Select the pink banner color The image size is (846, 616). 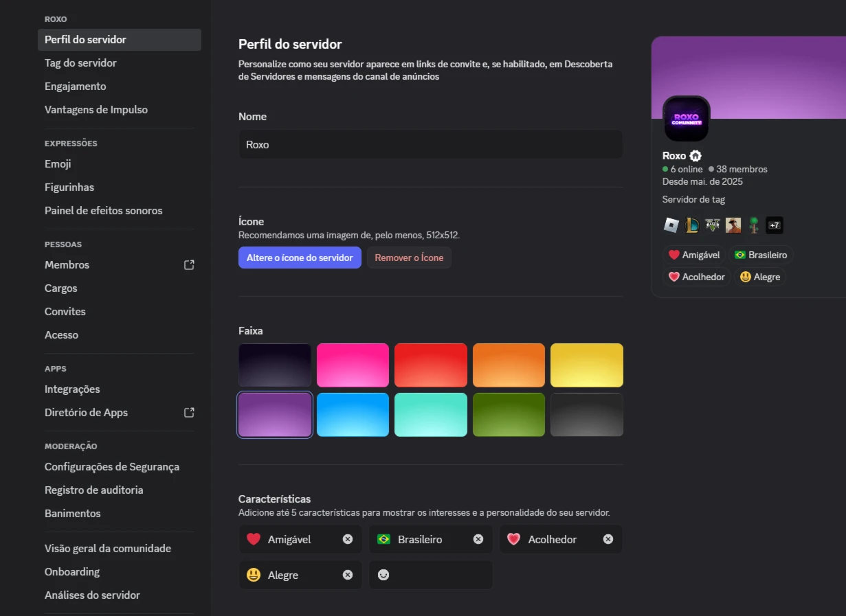pyautogui.click(x=353, y=365)
